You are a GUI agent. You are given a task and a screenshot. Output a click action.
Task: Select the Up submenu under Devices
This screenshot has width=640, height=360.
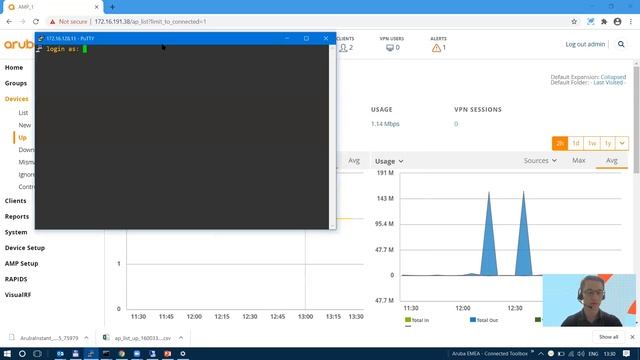(22, 138)
